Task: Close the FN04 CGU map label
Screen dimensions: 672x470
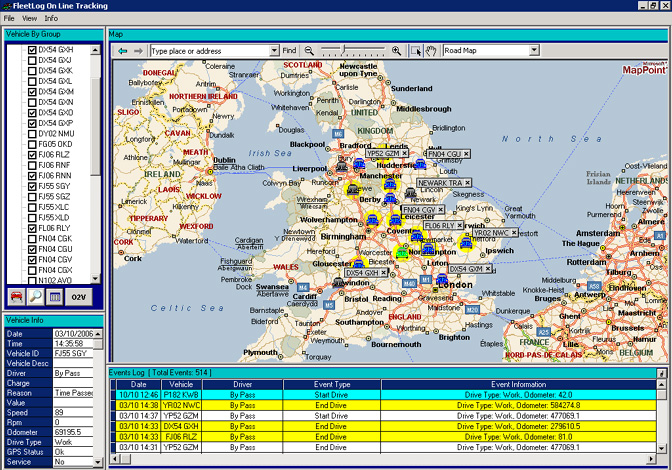Action: tap(466, 154)
